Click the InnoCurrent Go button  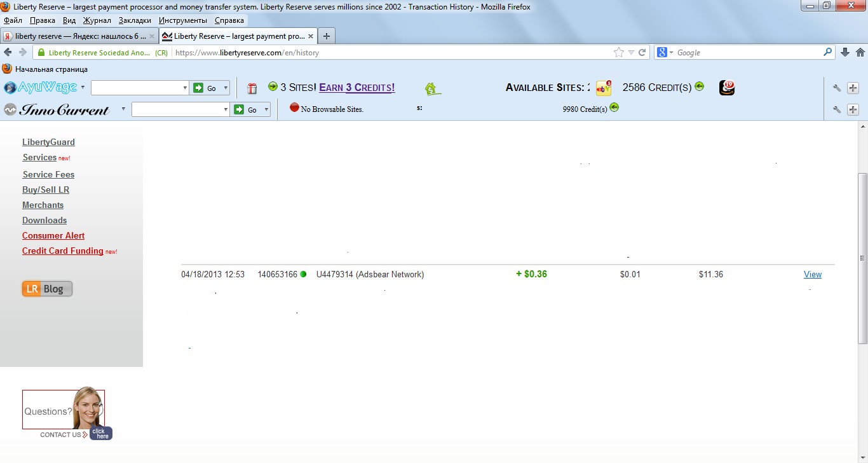[245, 110]
